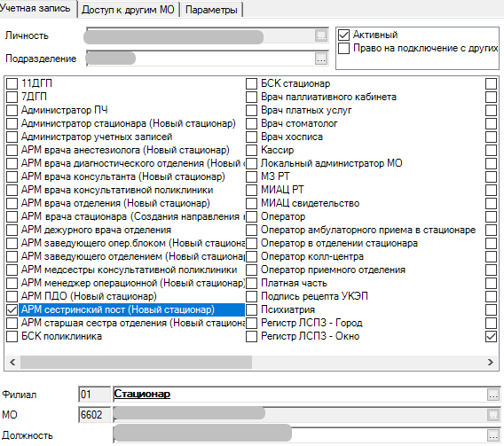
Task: Open the Подразделение lookup ellipsis button
Action: 321,59
